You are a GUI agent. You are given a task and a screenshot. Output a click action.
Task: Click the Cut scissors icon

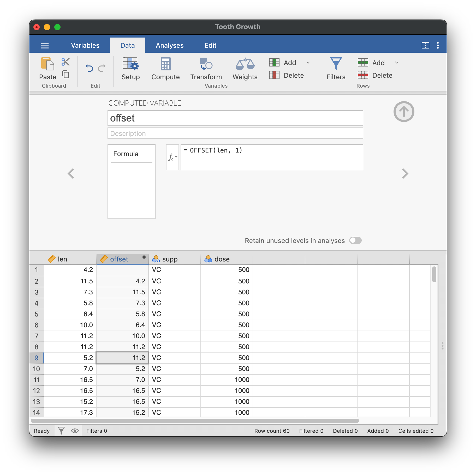pos(66,62)
